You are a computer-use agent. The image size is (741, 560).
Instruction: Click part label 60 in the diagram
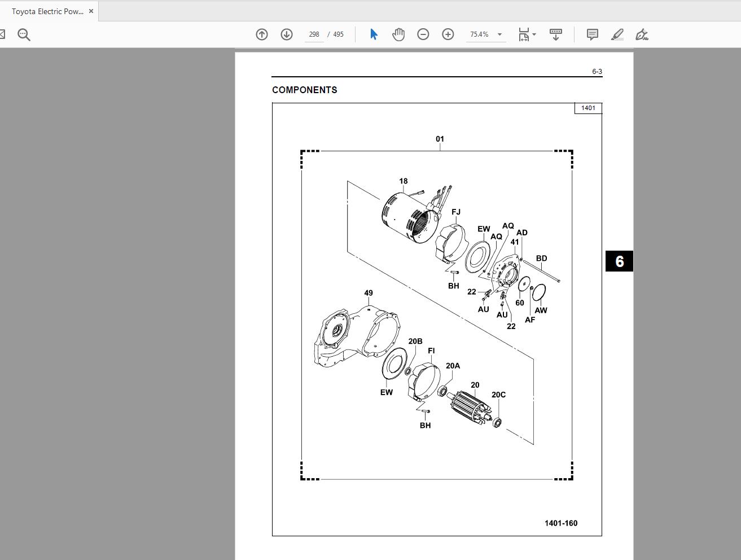coord(520,303)
